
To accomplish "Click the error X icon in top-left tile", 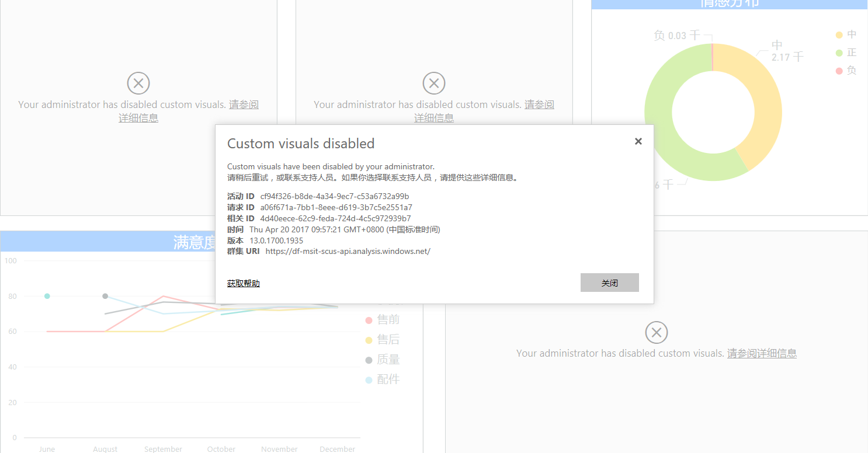I will click(x=138, y=83).
